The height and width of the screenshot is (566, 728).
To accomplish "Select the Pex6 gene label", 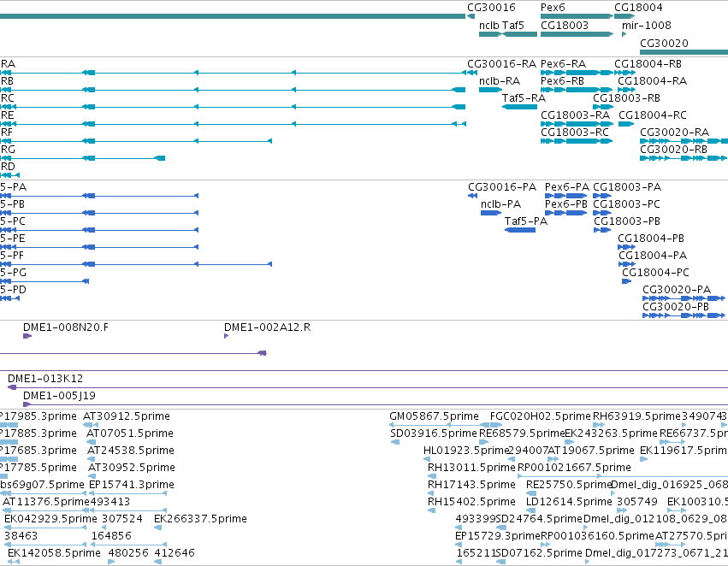I will (553, 8).
